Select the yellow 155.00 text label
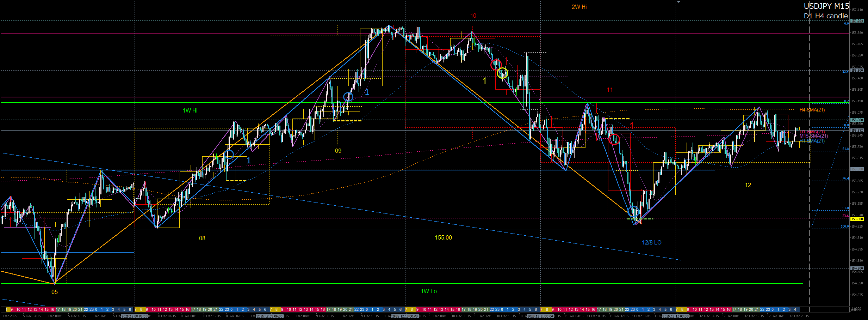The image size is (868, 320). 443,238
